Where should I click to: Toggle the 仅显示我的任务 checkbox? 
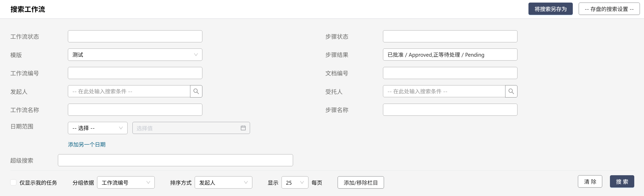point(13,182)
